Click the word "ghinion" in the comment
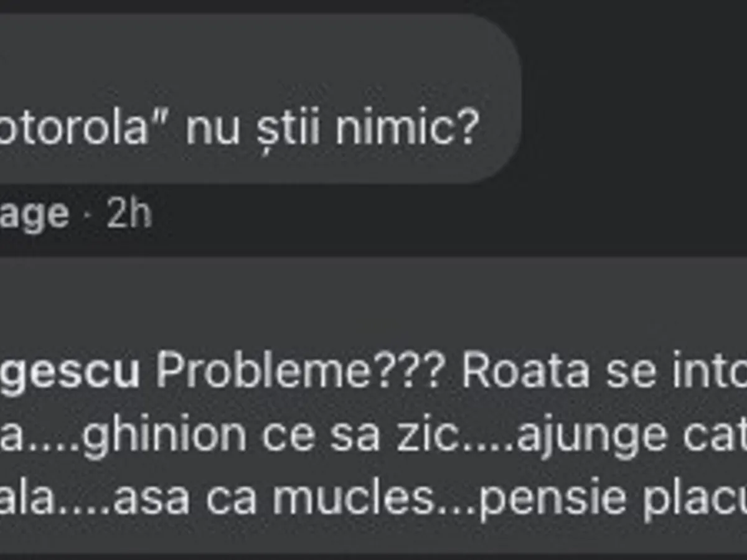Image resolution: width=747 pixels, height=560 pixels. coord(164,436)
